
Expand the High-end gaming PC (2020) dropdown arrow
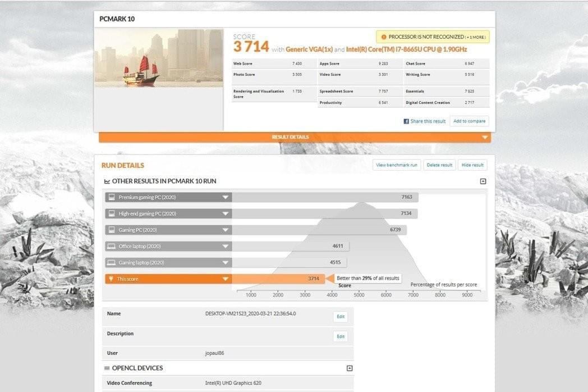[x=226, y=213]
